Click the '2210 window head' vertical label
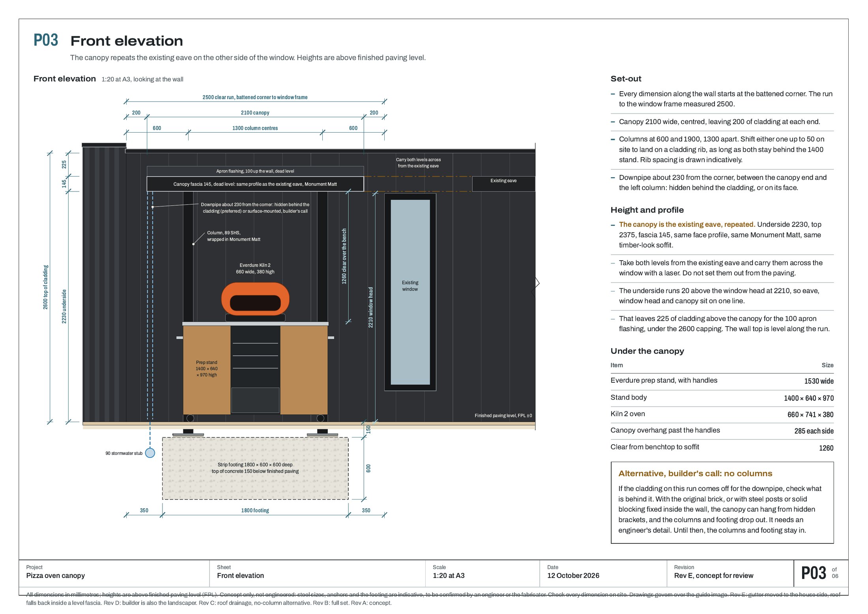Viewport: 868px width, 614px height. click(370, 307)
